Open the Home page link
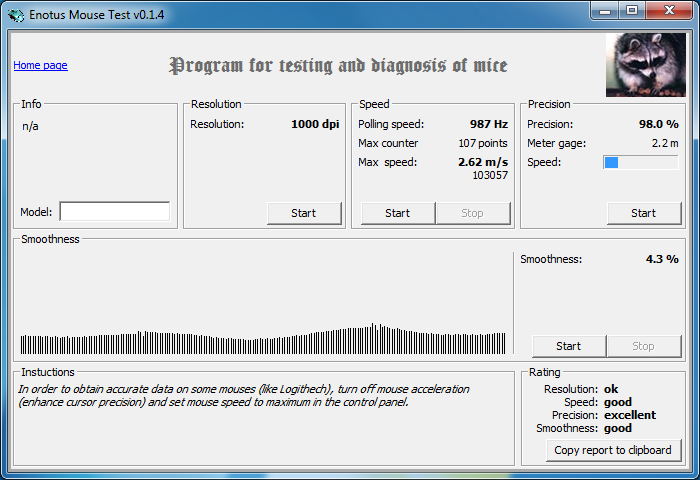Viewport: 700px width, 480px height. 40,65
